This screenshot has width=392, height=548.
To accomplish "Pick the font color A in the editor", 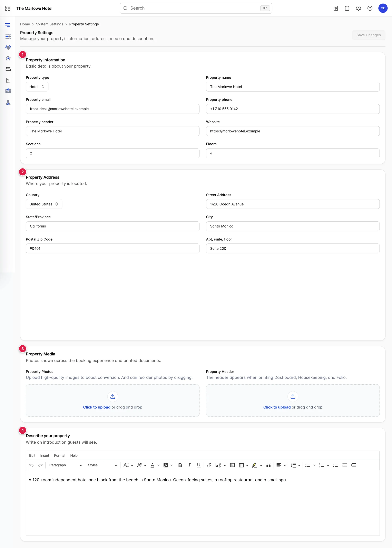I will [152, 465].
